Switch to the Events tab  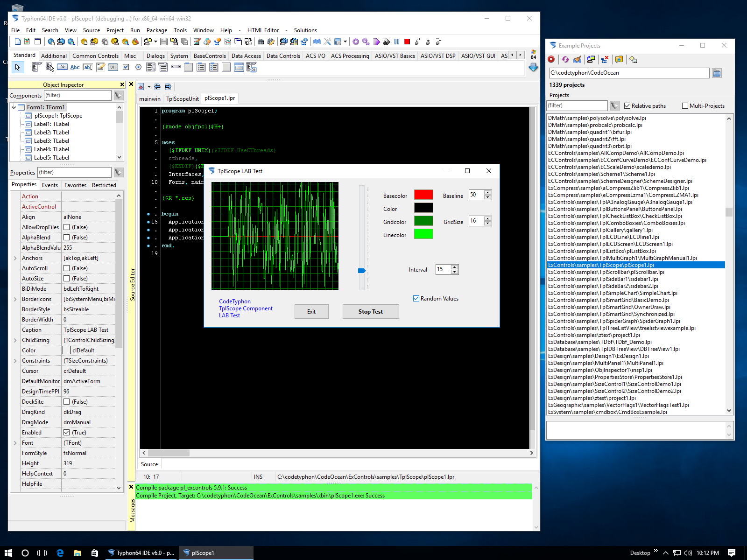(x=50, y=185)
